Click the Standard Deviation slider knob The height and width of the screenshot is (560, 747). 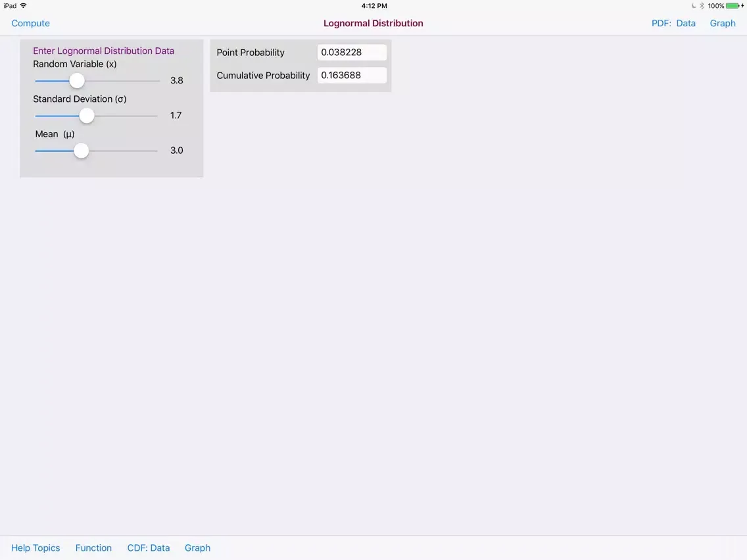[x=87, y=116]
